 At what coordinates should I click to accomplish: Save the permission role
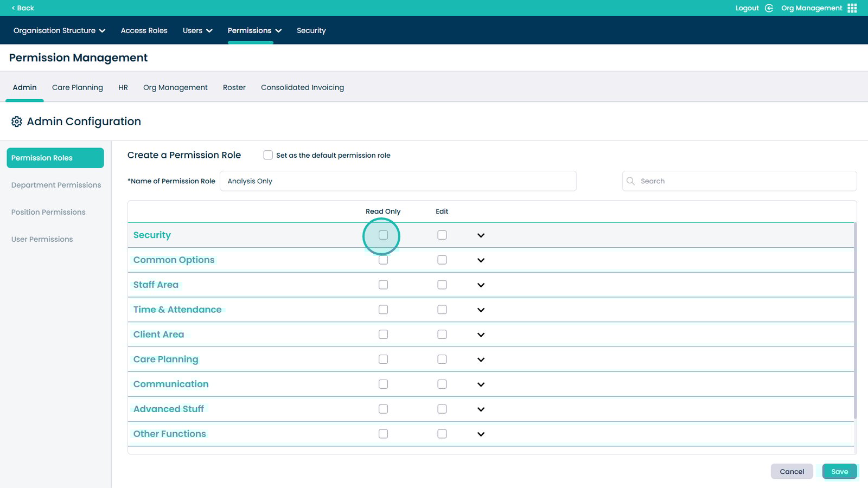click(x=839, y=472)
